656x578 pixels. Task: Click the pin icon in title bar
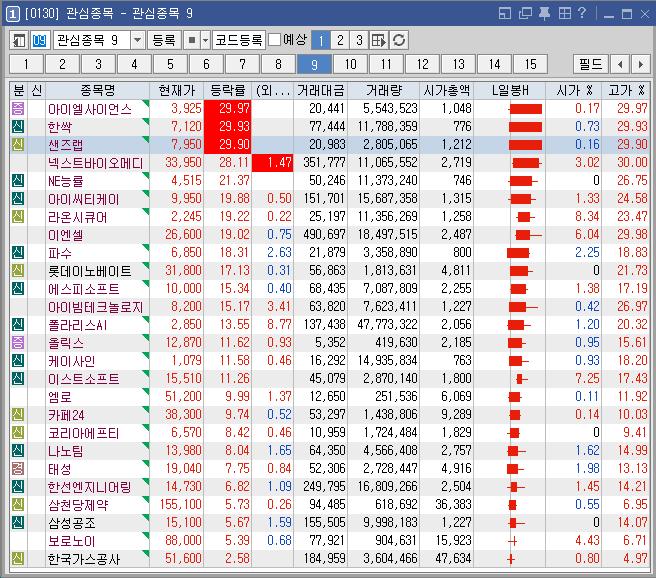544,13
